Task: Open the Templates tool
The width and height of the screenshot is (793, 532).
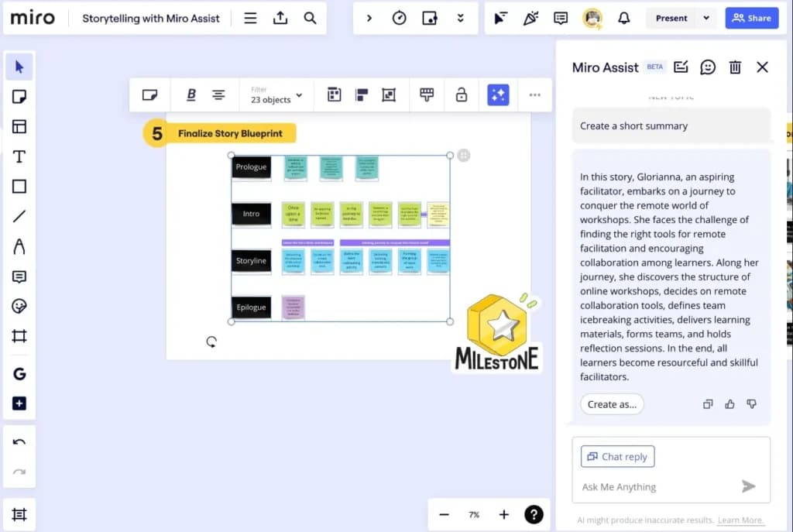Action: 19,126
